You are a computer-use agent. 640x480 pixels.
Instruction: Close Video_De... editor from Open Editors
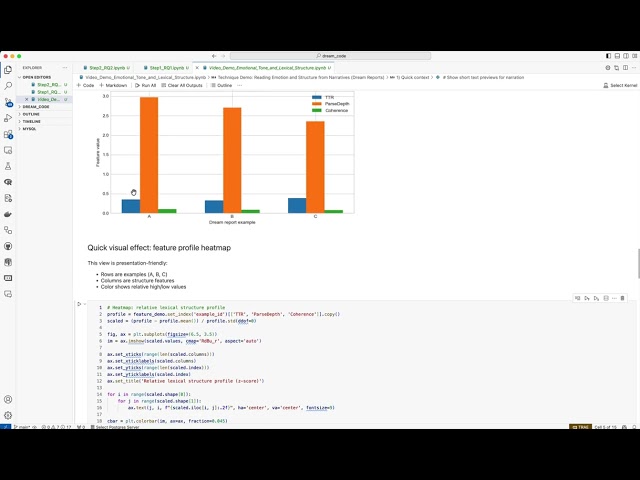(x=27, y=99)
